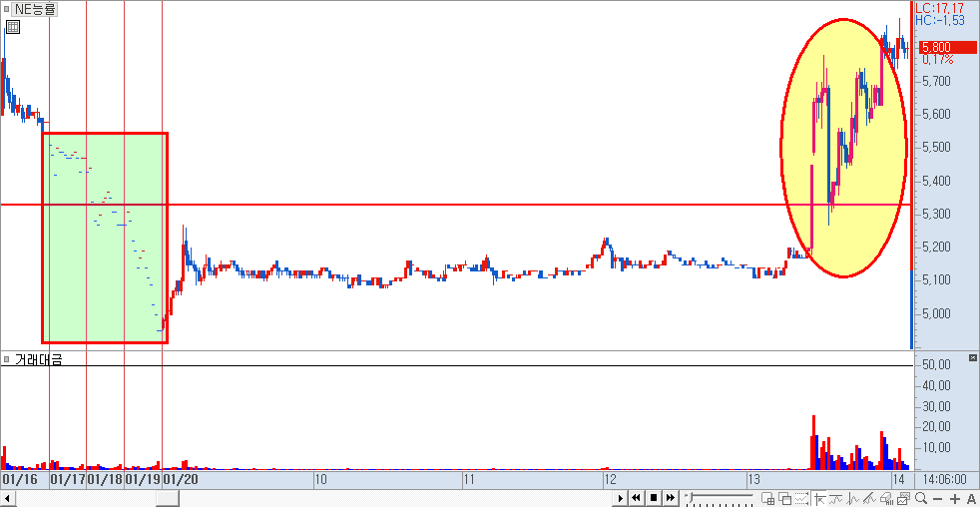Screen dimensions: 980x507
Task: Click the scrollbar left arrow
Action: pyautogui.click(x=7, y=498)
